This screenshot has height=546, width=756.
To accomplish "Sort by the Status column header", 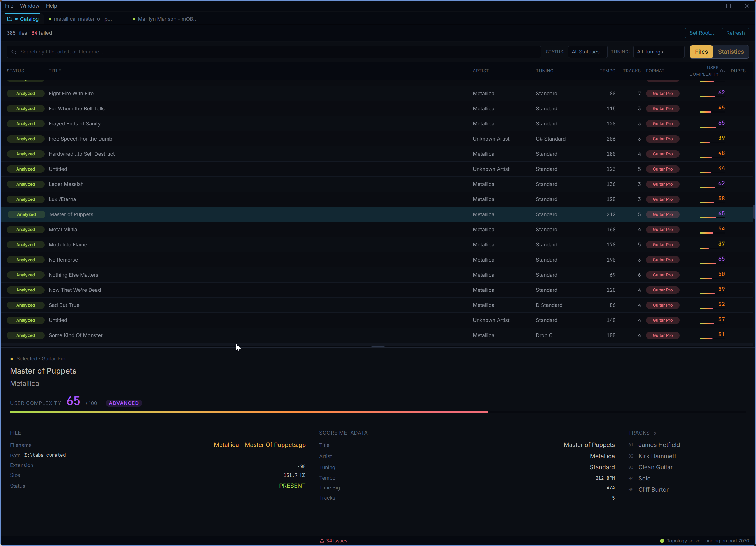I will click(x=15, y=71).
